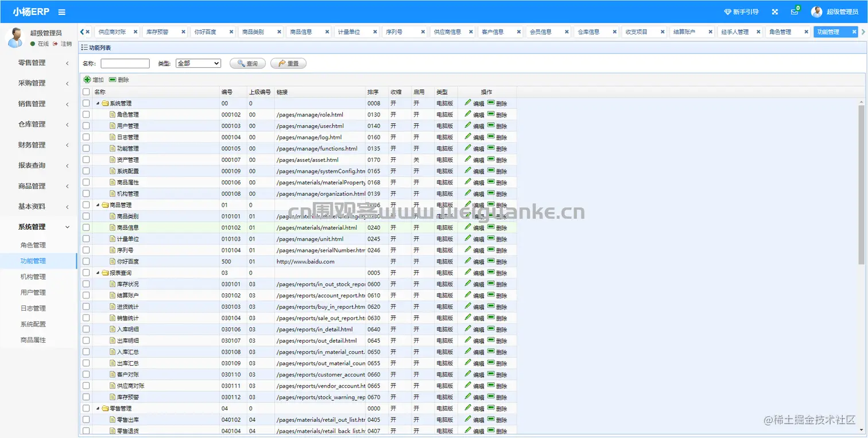
Task: Click the 查询 search button
Action: point(247,63)
